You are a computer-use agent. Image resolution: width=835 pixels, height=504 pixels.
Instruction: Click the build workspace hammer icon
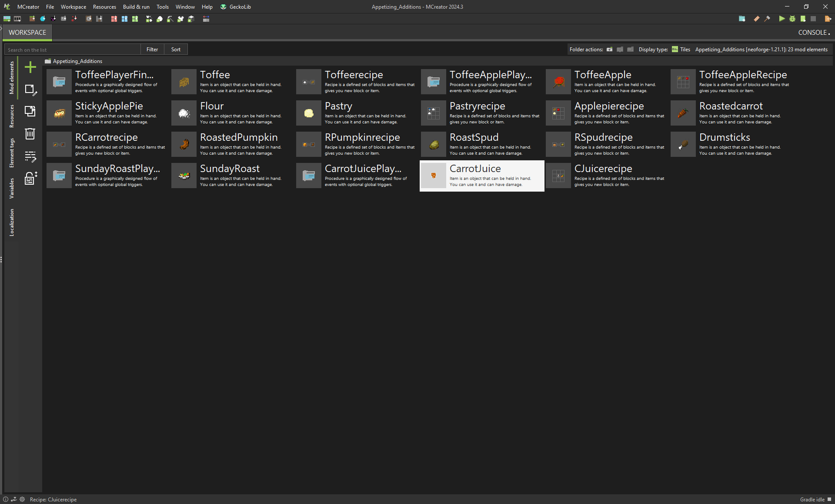pyautogui.click(x=767, y=19)
